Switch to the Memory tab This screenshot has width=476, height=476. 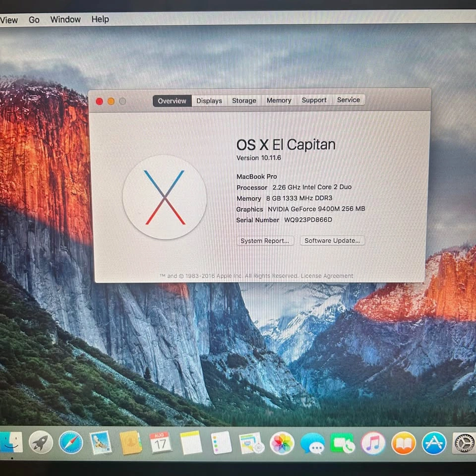click(279, 100)
